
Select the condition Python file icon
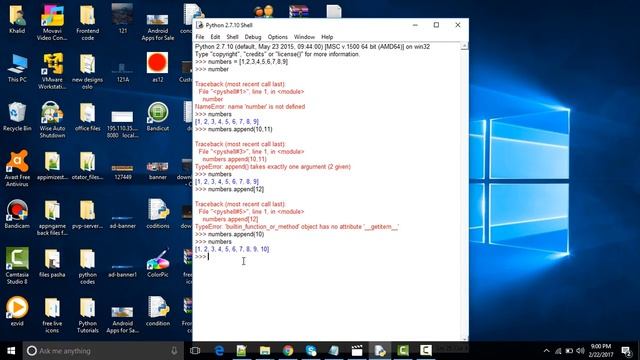point(158,311)
